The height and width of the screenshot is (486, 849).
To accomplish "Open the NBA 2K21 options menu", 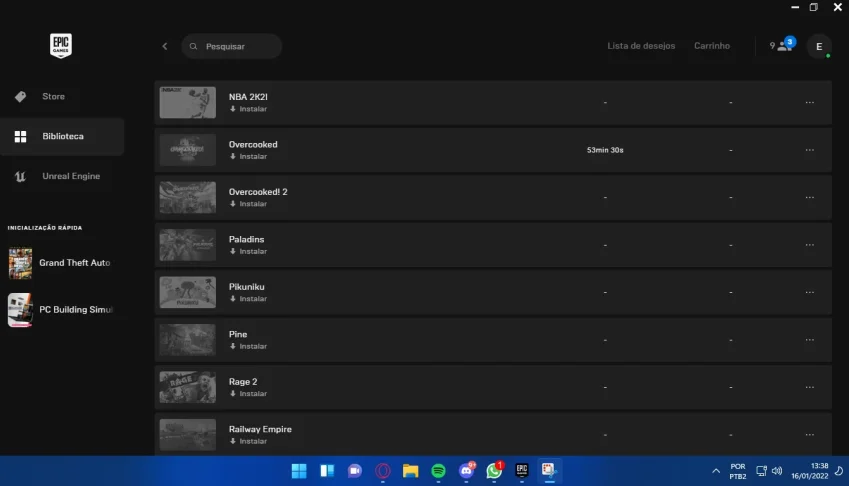I will point(809,102).
